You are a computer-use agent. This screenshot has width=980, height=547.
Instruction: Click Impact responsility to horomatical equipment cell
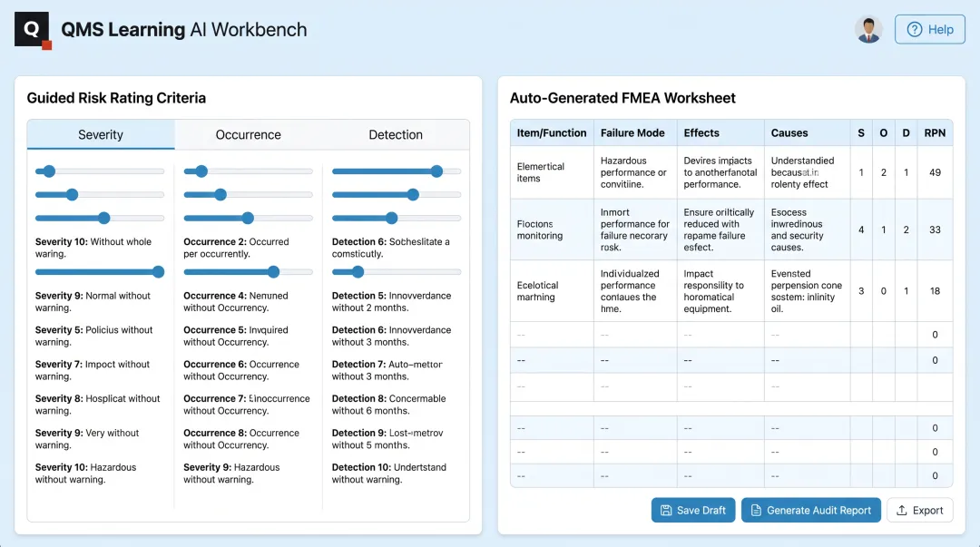point(720,291)
